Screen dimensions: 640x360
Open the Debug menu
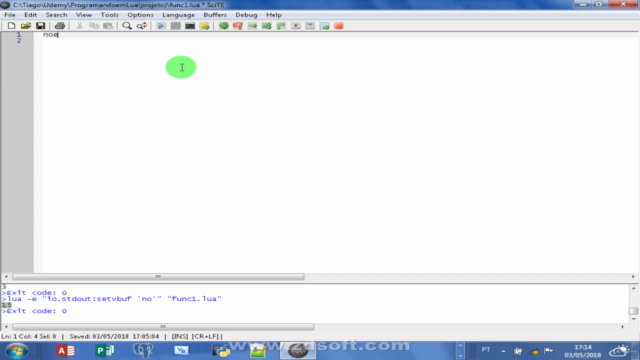click(246, 15)
